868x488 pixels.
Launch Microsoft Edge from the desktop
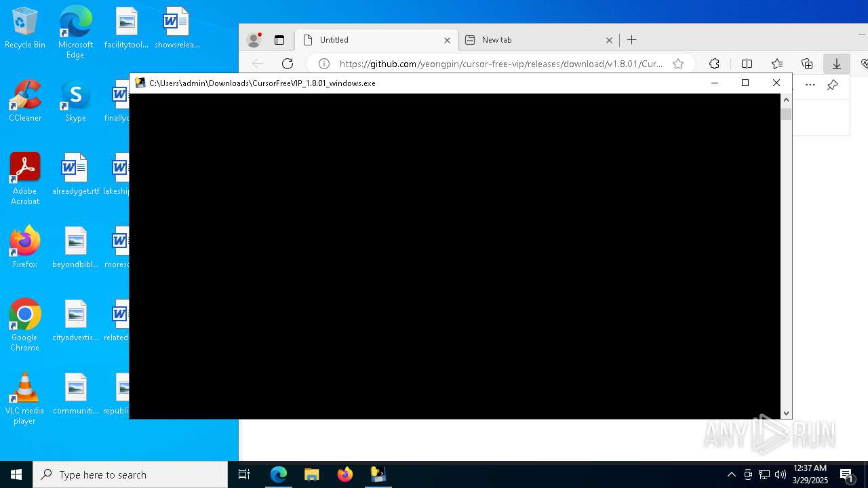click(x=75, y=32)
